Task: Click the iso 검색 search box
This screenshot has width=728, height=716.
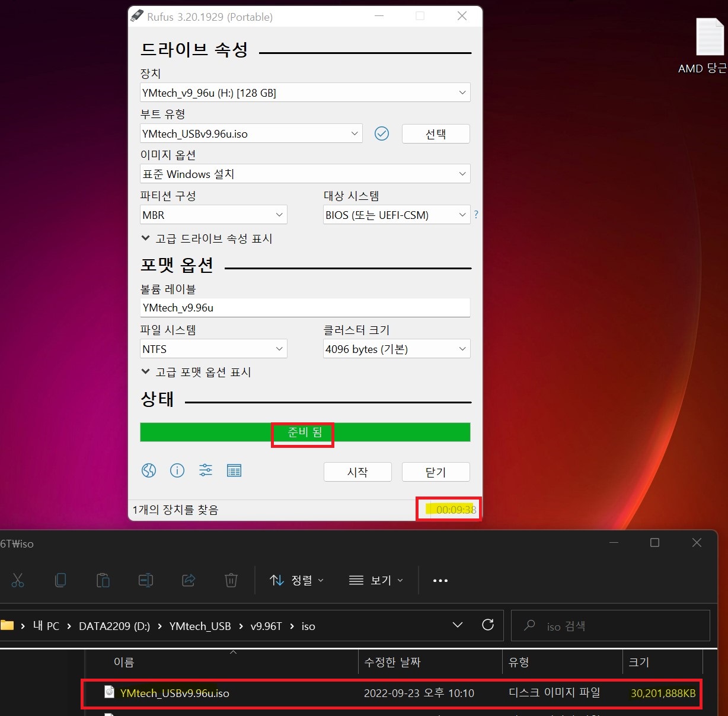Action: click(611, 625)
